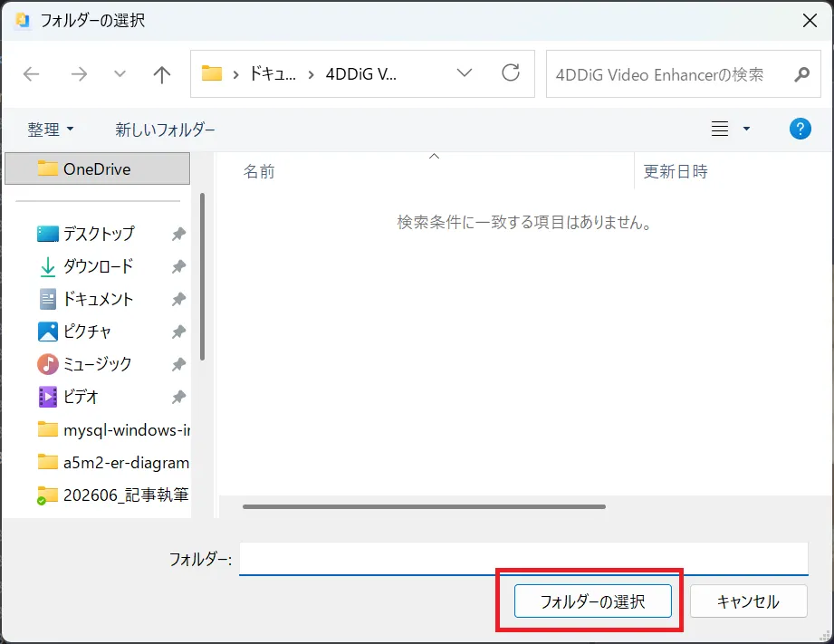Go forward with the right arrow
Image resolution: width=834 pixels, height=644 pixels.
click(79, 74)
